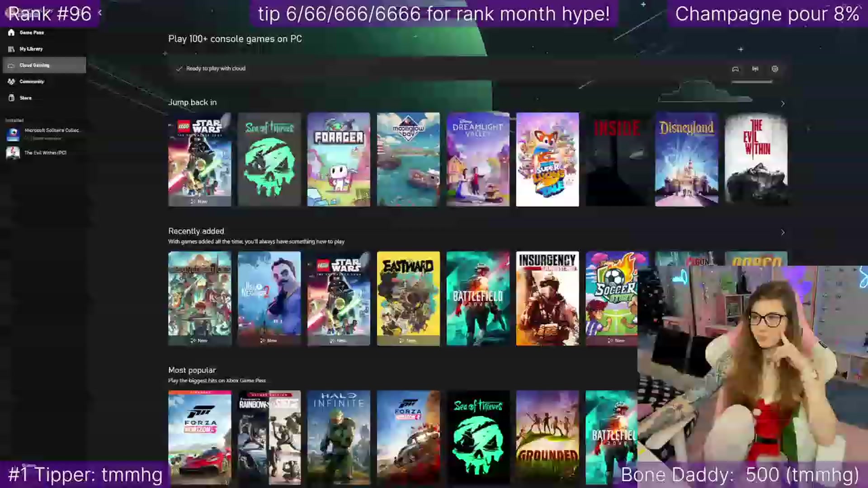Open the Grounded game tile
This screenshot has width=868, height=488.
[x=547, y=437]
